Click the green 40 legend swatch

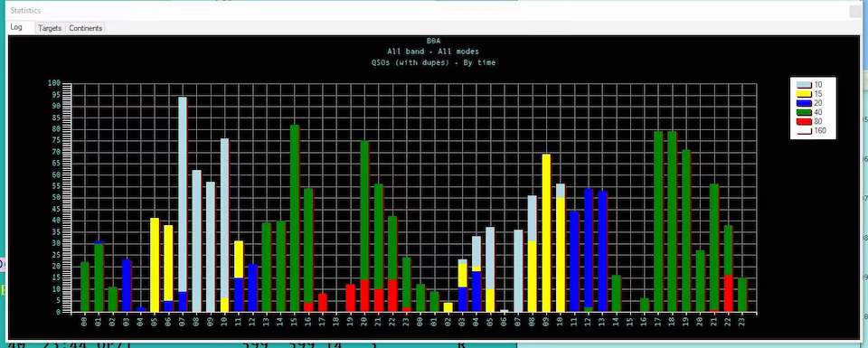803,112
